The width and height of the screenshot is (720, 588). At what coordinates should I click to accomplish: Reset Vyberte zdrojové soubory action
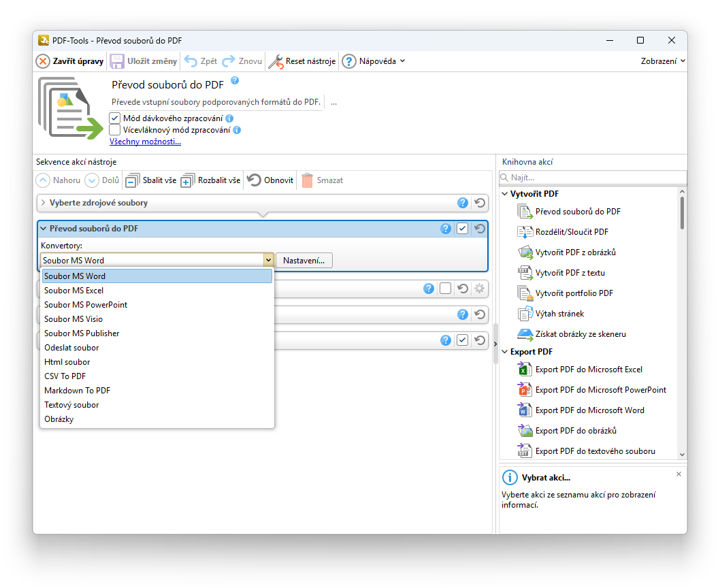[x=480, y=203]
